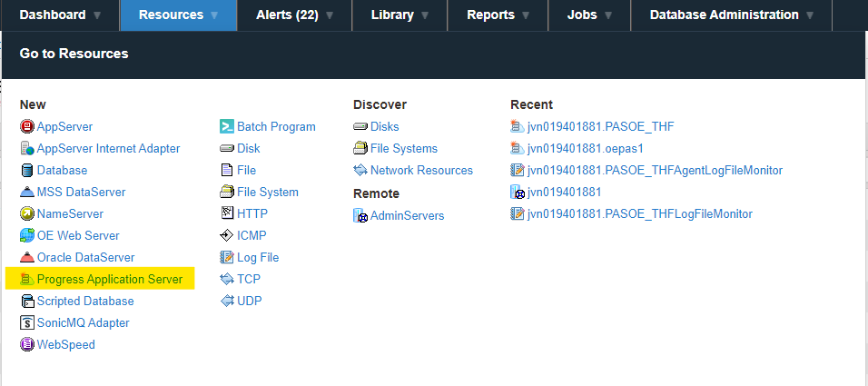Open Network Resources discover link
The width and height of the screenshot is (868, 386).
422,170
